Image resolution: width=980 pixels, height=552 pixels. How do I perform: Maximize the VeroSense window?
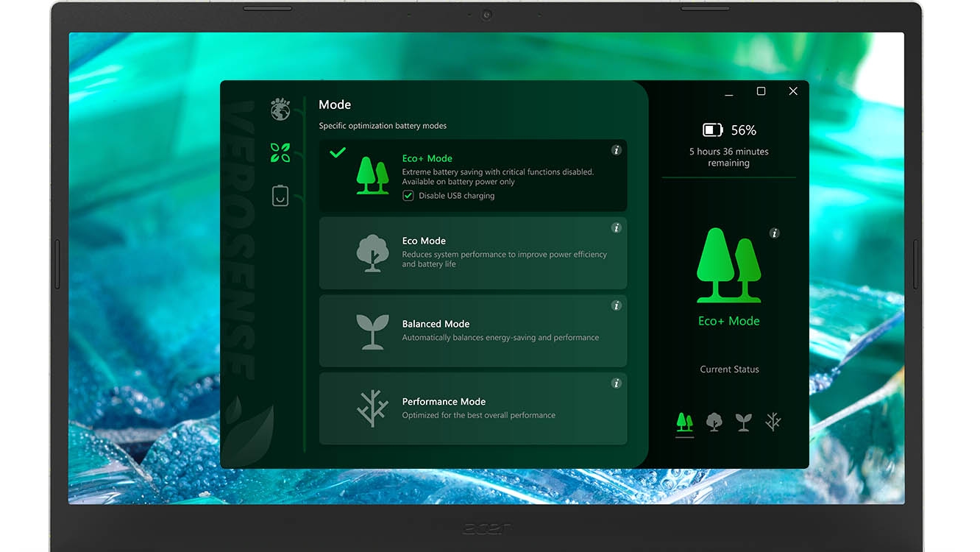(x=761, y=91)
